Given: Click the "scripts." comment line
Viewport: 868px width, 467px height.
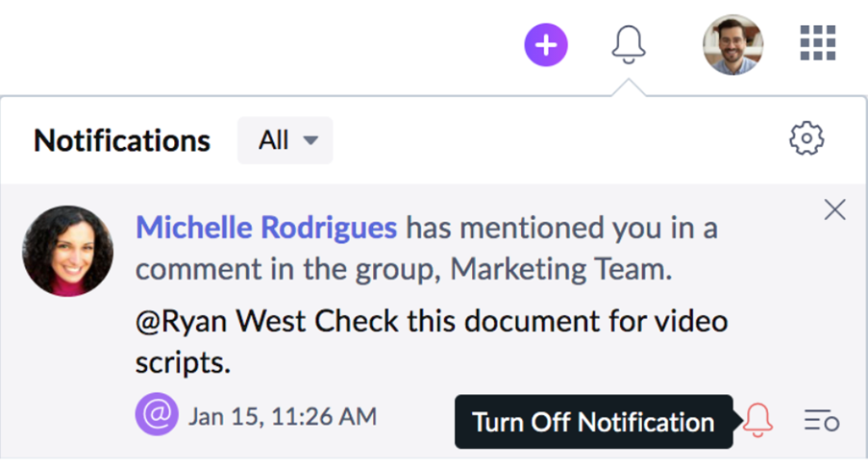Looking at the screenshot, I should pyautogui.click(x=184, y=364).
